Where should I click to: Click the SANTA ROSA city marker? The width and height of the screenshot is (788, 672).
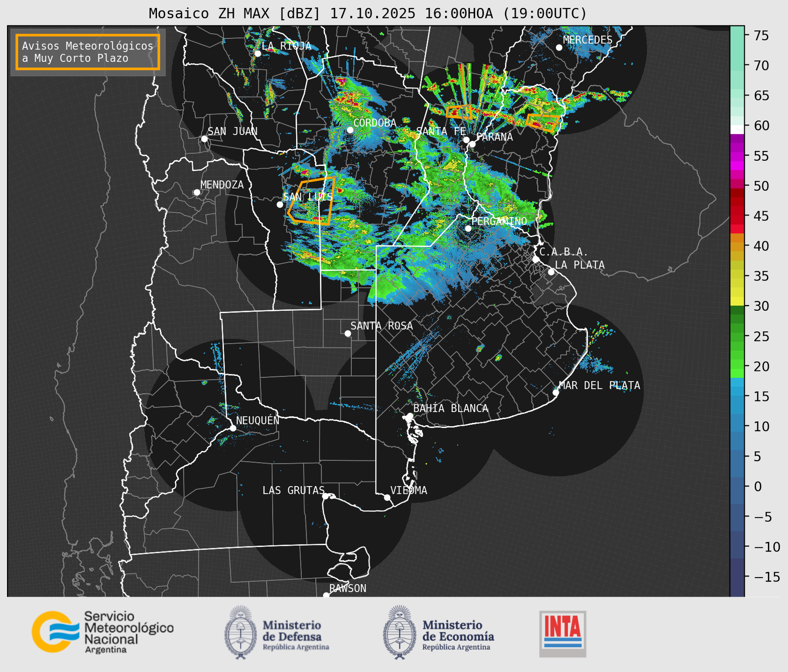348,333
